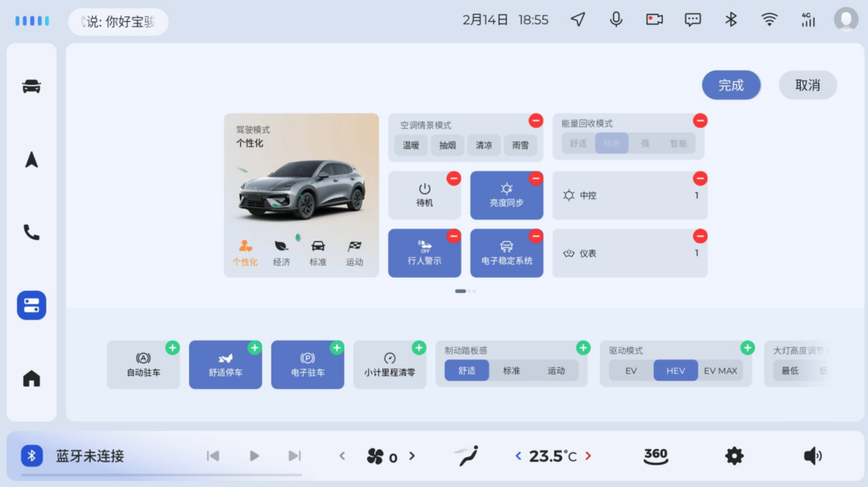
Task: Tap the seat airflow direction icon
Action: click(466, 456)
